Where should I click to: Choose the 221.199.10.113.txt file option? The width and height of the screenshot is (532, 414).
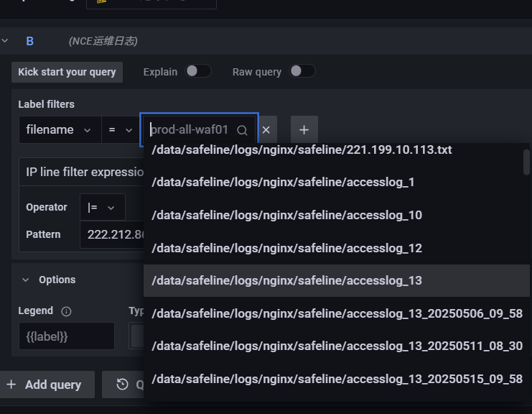point(302,150)
